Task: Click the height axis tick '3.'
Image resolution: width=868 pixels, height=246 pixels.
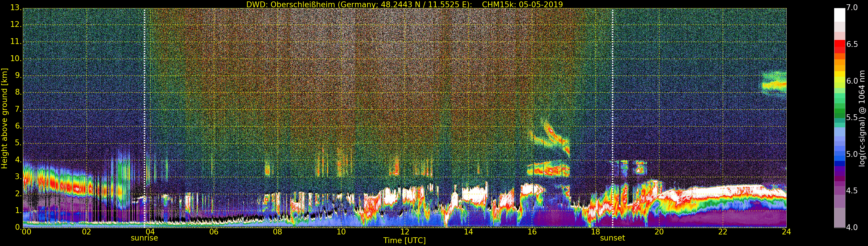Action: 18,177
